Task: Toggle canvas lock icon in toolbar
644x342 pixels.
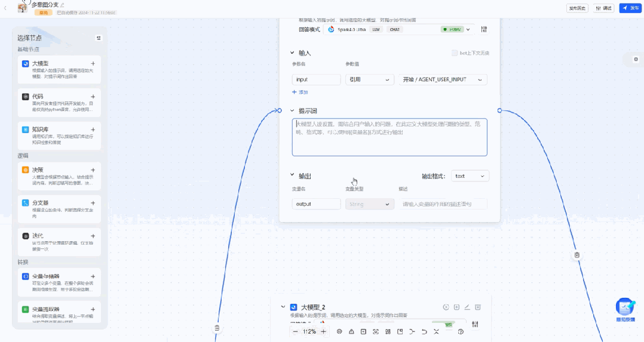Action: point(351,331)
